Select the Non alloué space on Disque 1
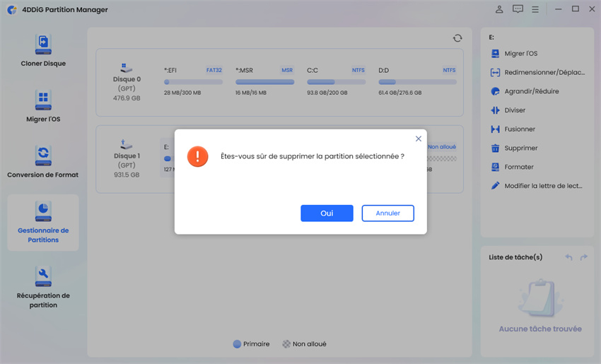601x364 pixels. coord(442,158)
